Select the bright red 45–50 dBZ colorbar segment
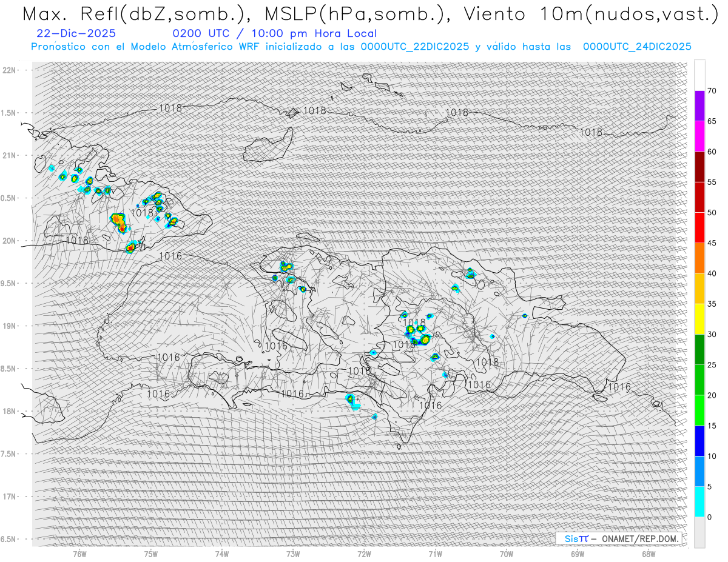 (699, 228)
